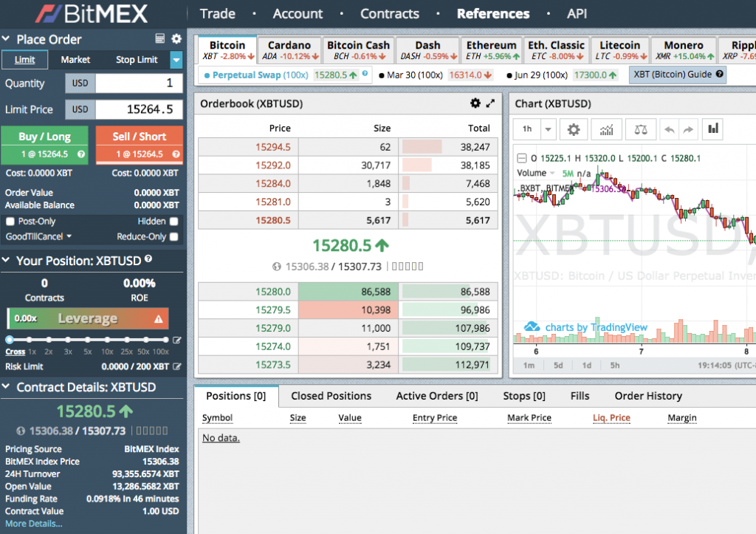Tick the Hidden order checkbox
The height and width of the screenshot is (534, 756).
coord(174,222)
